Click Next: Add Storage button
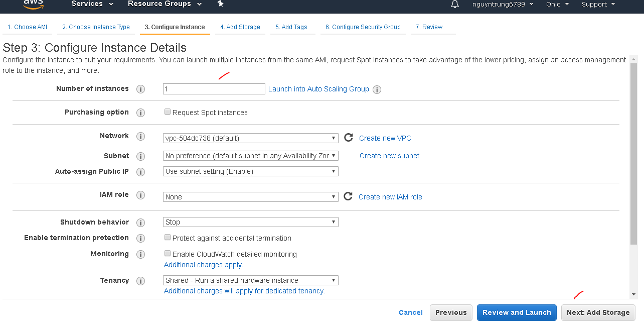This screenshot has height=329, width=644. pyautogui.click(x=598, y=312)
